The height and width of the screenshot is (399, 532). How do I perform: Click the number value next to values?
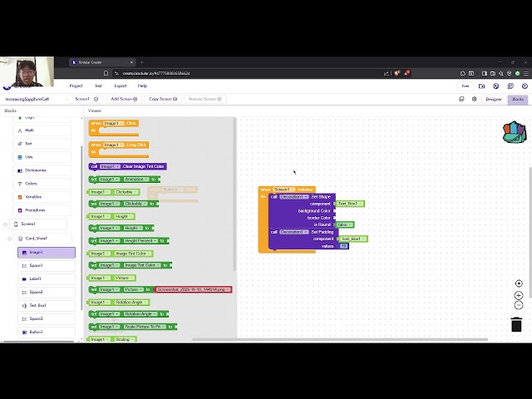point(343,246)
